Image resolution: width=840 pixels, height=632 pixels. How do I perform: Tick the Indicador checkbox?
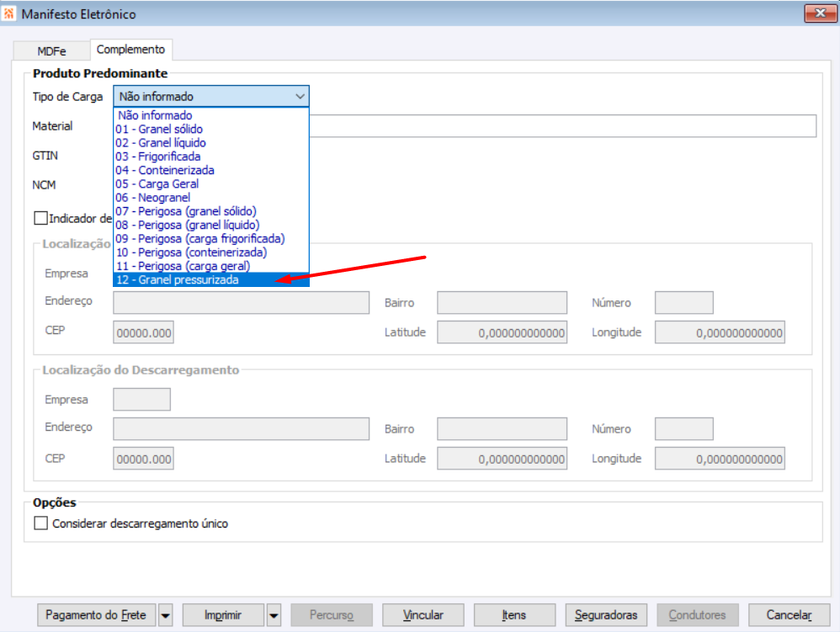[40, 218]
